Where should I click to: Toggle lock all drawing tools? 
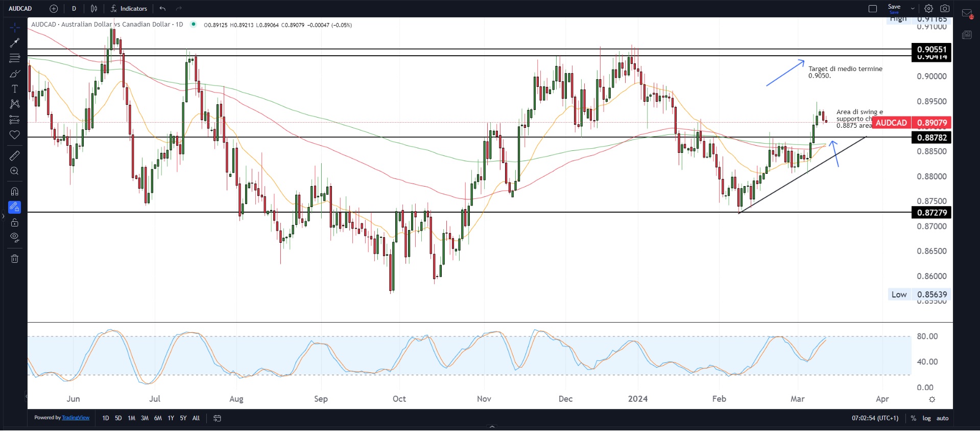(14, 223)
